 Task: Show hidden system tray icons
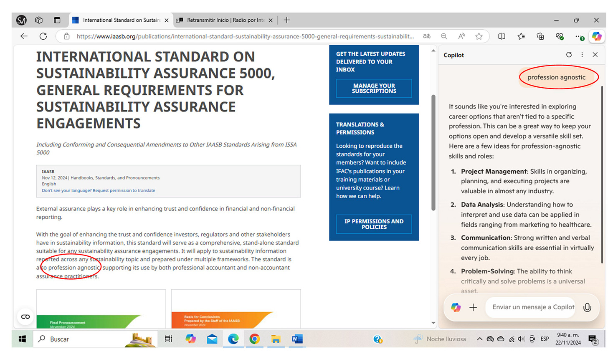pyautogui.click(x=479, y=339)
